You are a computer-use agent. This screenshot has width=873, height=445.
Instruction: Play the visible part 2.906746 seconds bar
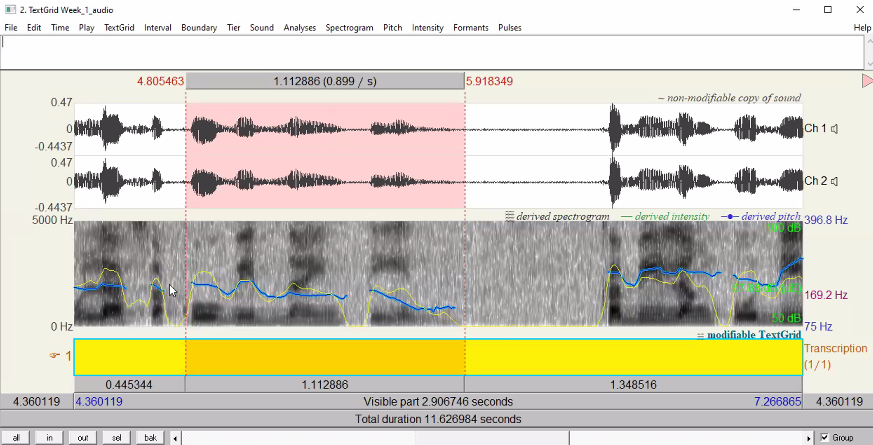tap(437, 402)
